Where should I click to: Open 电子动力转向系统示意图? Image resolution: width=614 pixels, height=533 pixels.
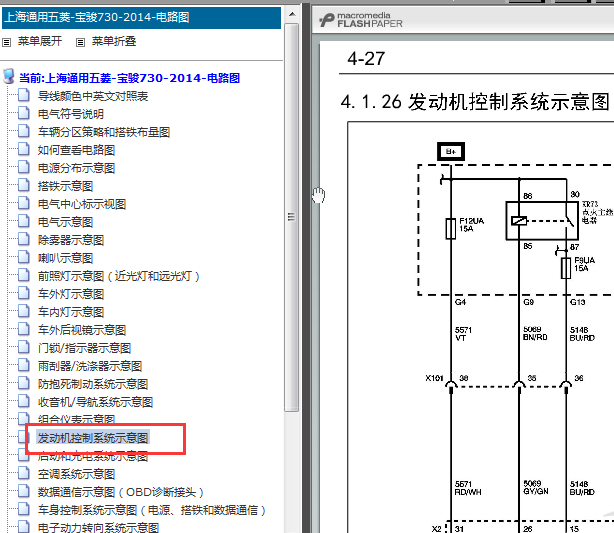(x=98, y=528)
